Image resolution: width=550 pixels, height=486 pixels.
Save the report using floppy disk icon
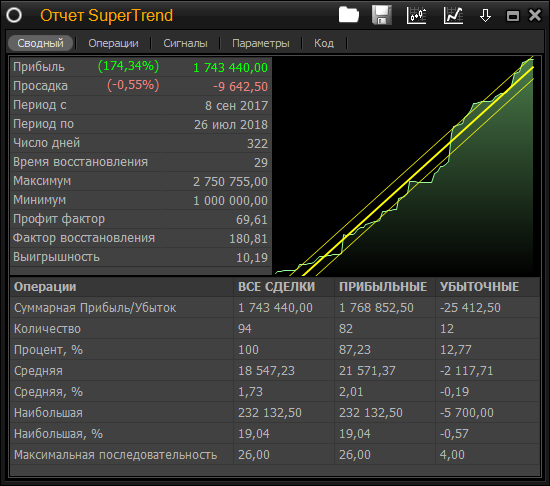coord(382,15)
